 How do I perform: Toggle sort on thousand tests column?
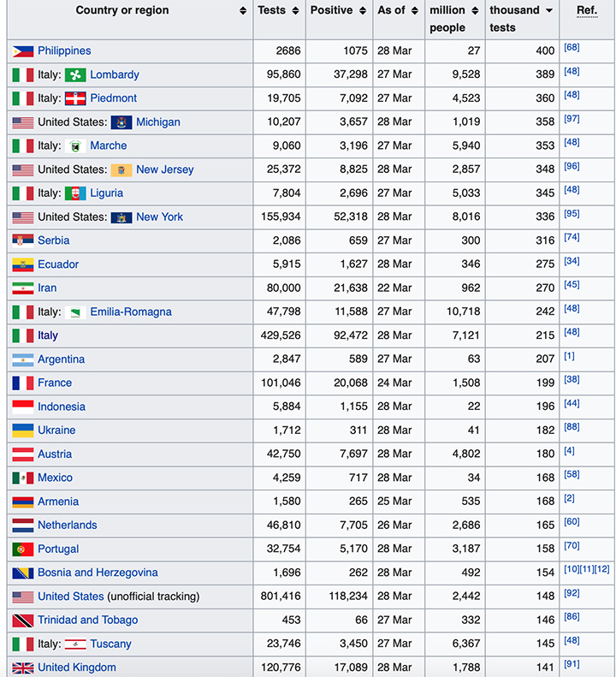pos(549,10)
